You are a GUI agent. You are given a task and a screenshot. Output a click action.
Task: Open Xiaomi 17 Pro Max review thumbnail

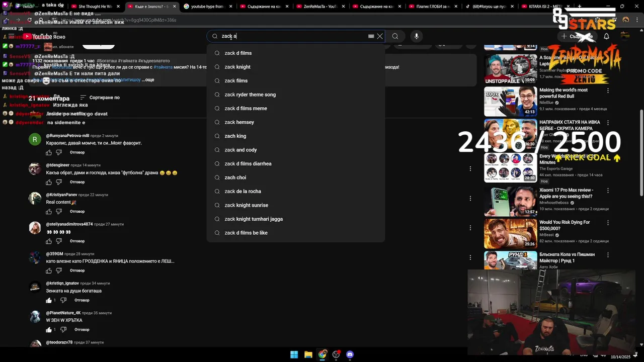click(511, 201)
